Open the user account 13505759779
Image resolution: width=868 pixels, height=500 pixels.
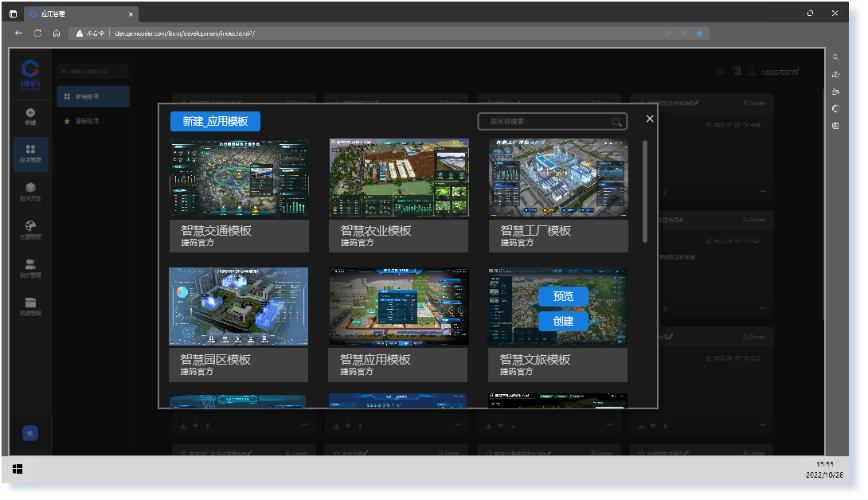(x=780, y=72)
